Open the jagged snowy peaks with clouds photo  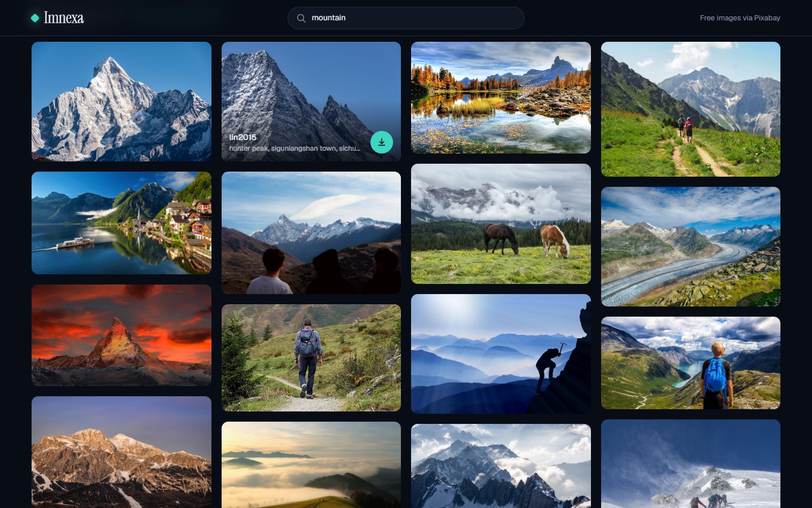pyautogui.click(x=501, y=466)
